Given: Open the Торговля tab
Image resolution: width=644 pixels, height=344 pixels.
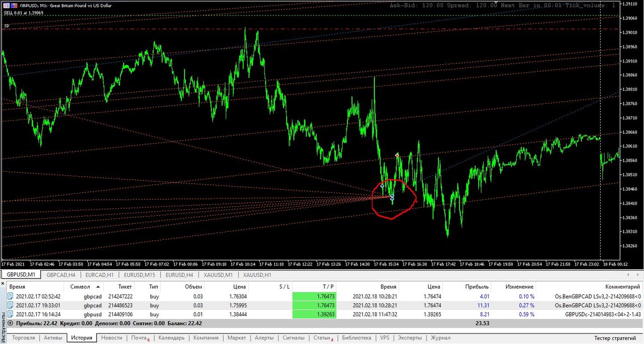Looking at the screenshot, I should [23, 338].
